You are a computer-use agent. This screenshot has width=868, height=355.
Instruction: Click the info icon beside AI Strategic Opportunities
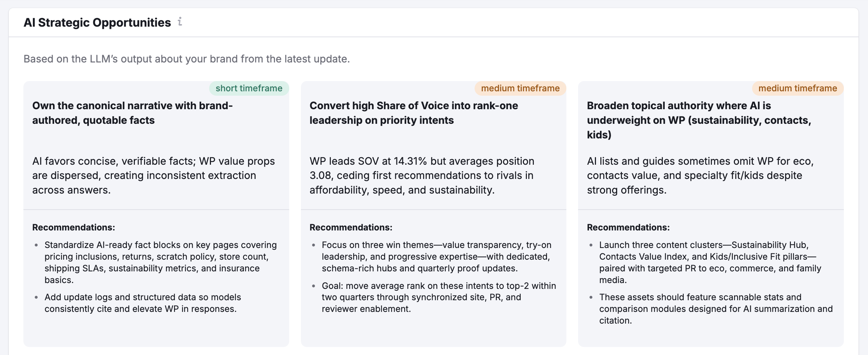click(180, 22)
